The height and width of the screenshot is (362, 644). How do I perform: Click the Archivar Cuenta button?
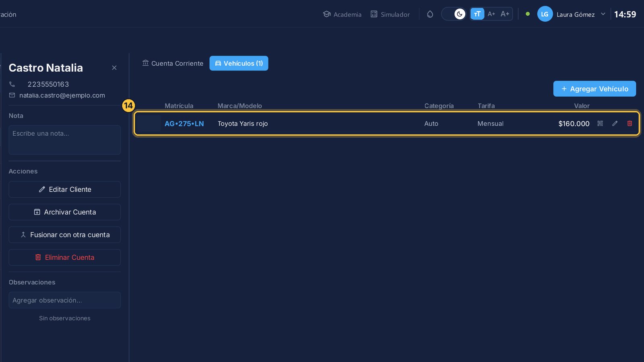65,212
